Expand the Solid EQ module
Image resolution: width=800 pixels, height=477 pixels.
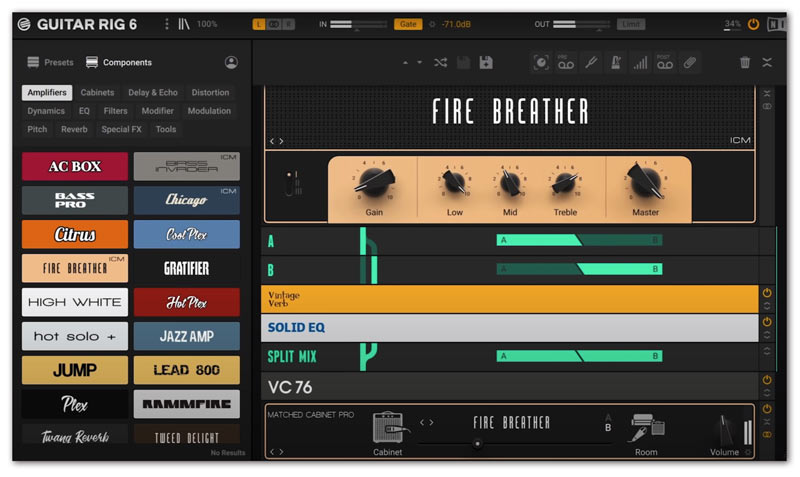pos(767,335)
